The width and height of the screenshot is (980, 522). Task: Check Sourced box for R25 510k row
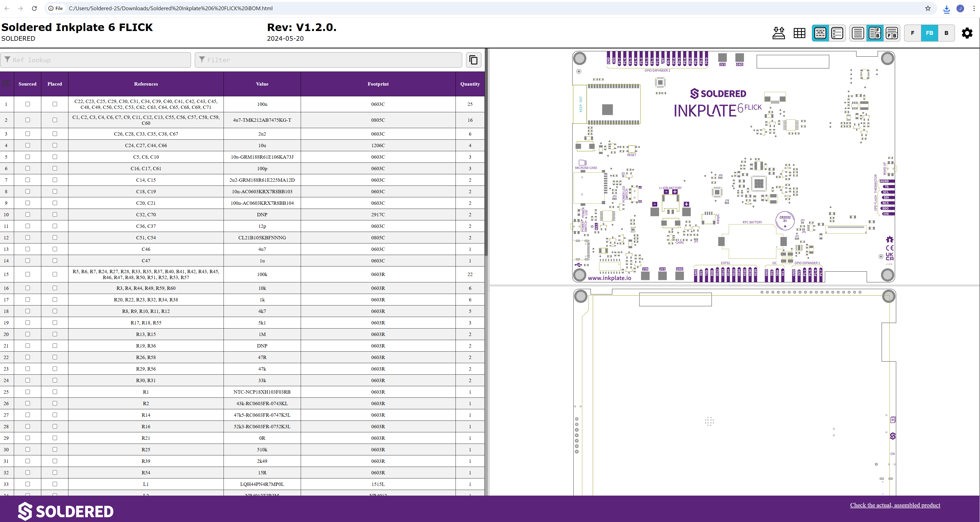[x=27, y=449]
